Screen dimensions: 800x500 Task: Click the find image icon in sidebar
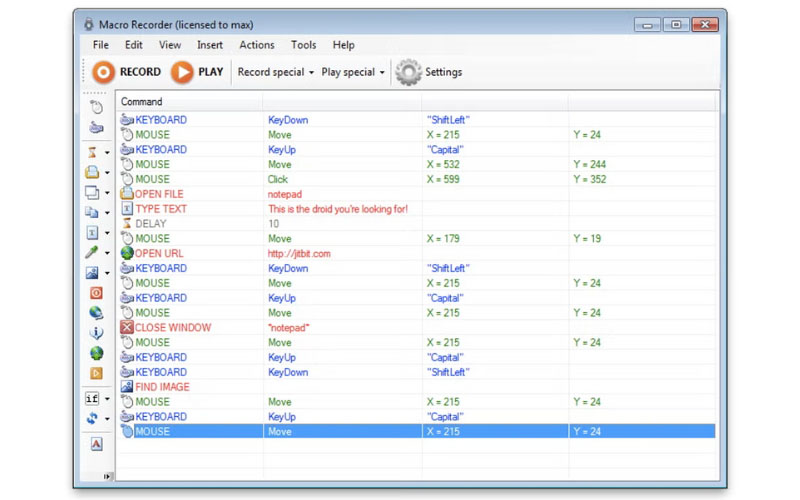92,272
